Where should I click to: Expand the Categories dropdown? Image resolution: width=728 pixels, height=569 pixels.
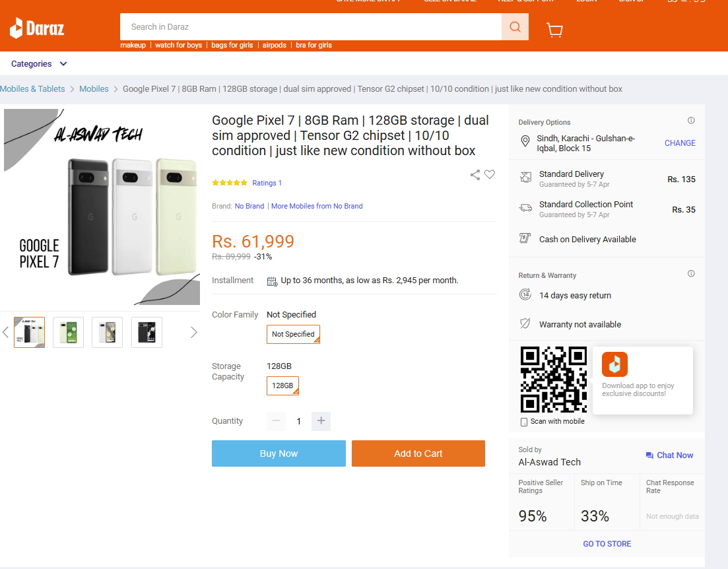39,63
